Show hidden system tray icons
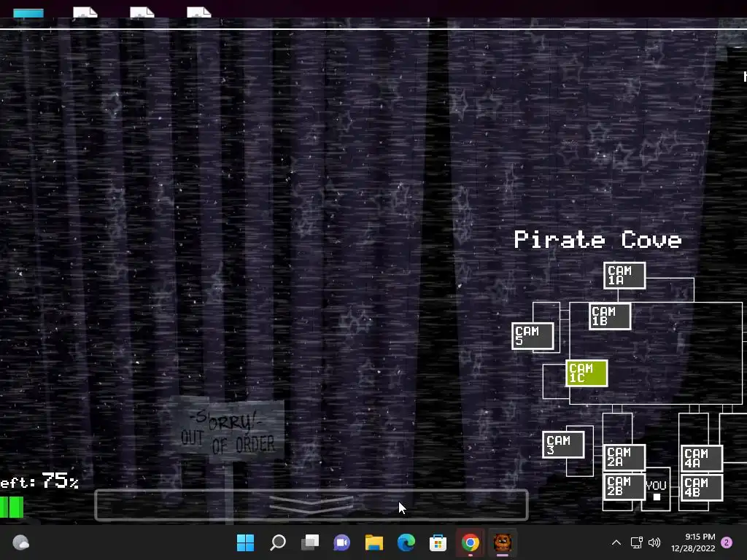 tap(616, 542)
